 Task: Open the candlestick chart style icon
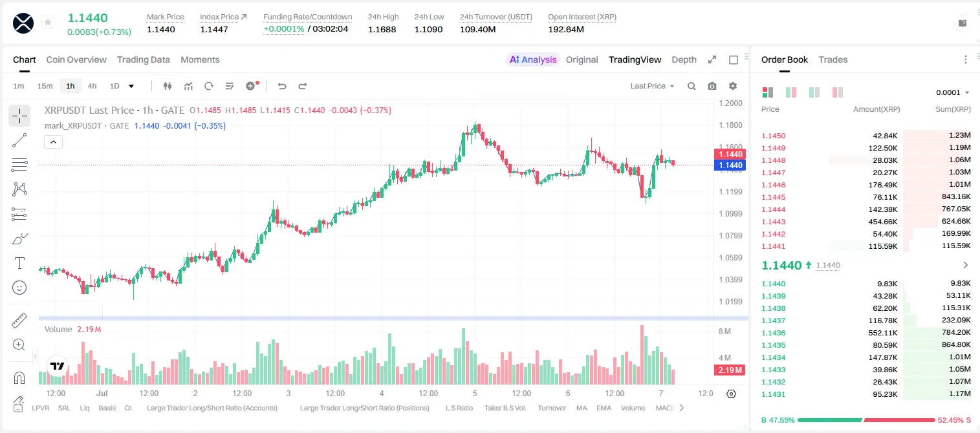[x=168, y=86]
